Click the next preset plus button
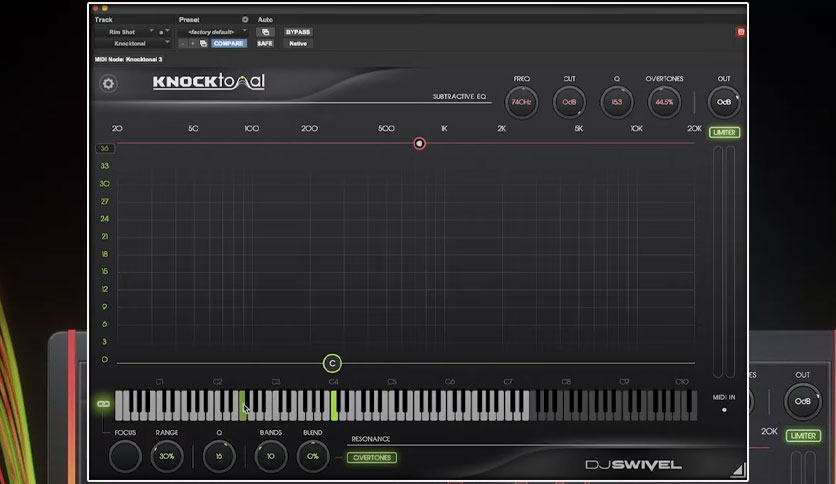This screenshot has height=484, width=836. [x=192, y=44]
